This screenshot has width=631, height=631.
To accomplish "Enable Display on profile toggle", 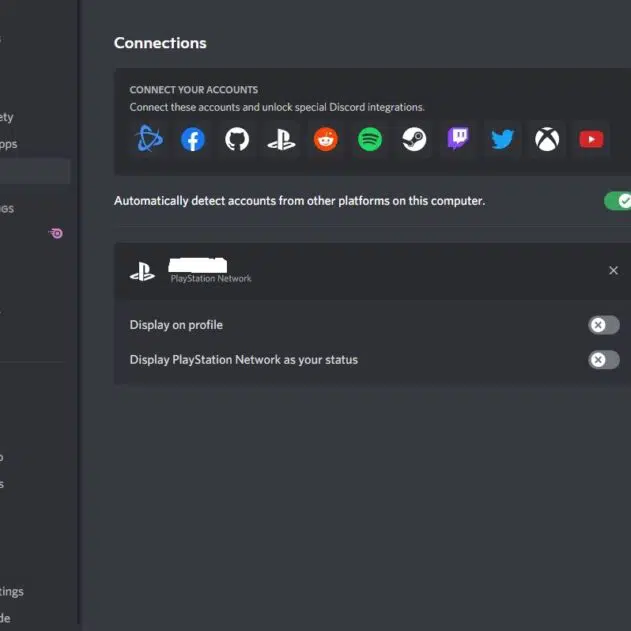I will click(x=604, y=325).
